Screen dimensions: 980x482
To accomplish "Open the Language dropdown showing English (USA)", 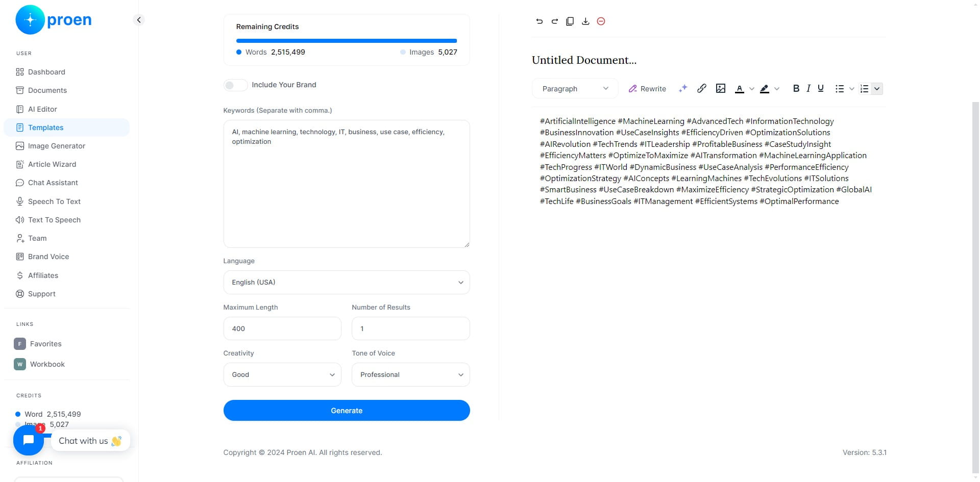I will coord(347,282).
